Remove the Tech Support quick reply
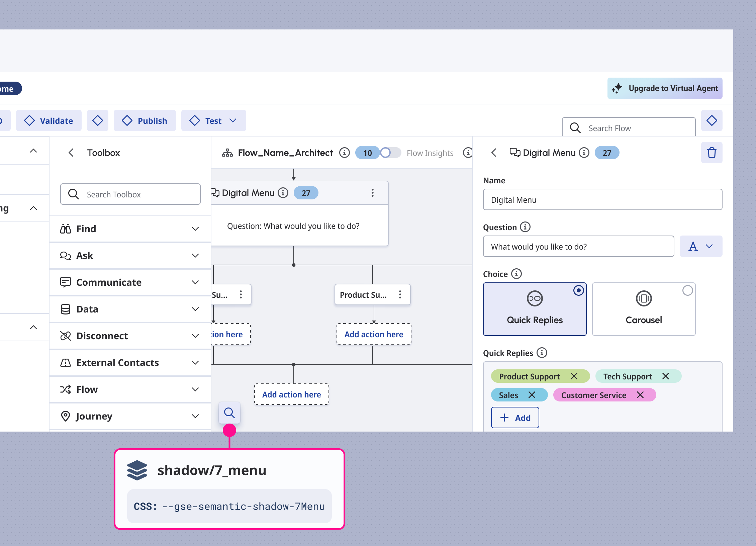 [665, 376]
